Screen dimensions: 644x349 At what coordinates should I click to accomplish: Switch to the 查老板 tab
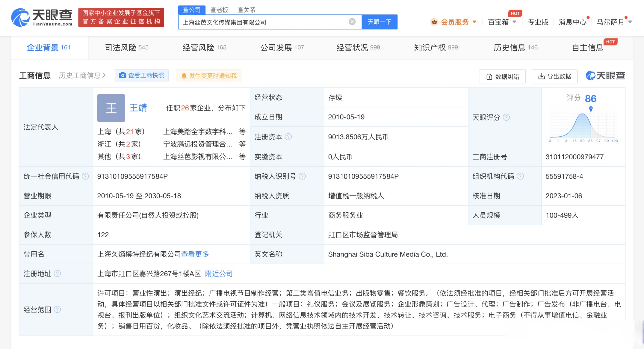point(219,10)
